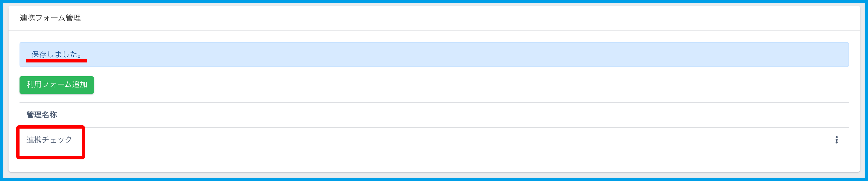This screenshot has width=868, height=181.
Task: Open the three-dot menu for 連携チェック
Action: (x=836, y=140)
